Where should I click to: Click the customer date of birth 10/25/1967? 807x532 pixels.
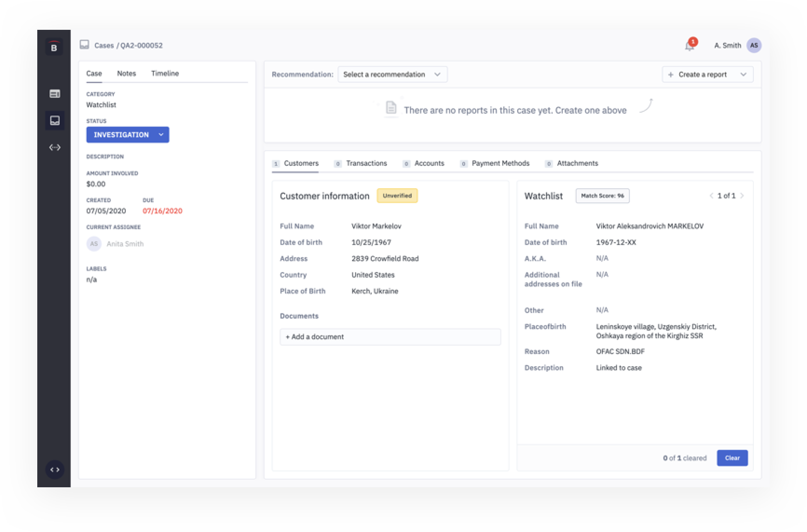[x=371, y=242]
